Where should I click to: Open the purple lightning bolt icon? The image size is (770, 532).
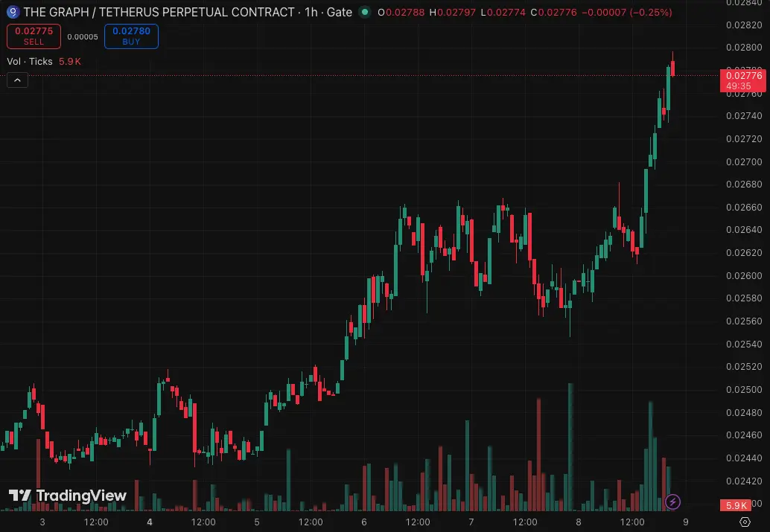pos(672,501)
